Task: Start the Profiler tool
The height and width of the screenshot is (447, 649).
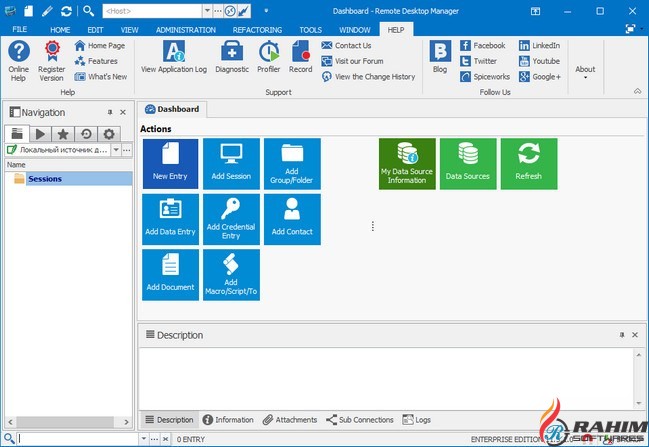Action: pyautogui.click(x=269, y=57)
